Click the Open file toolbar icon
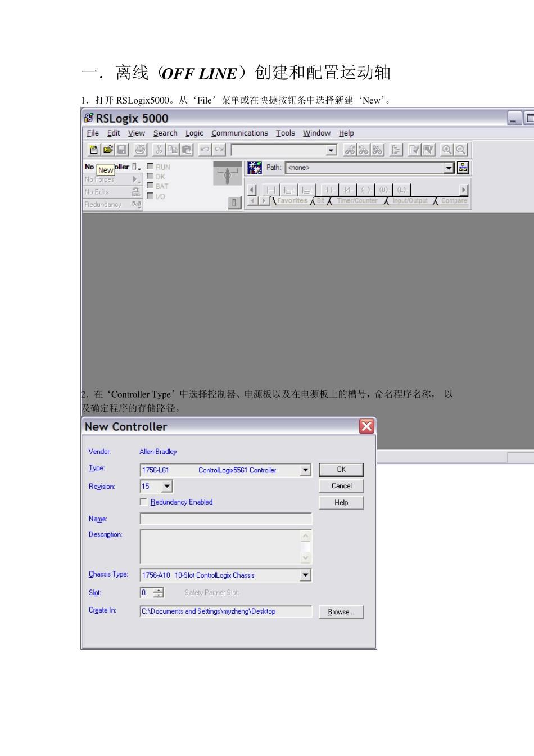 pos(108,150)
